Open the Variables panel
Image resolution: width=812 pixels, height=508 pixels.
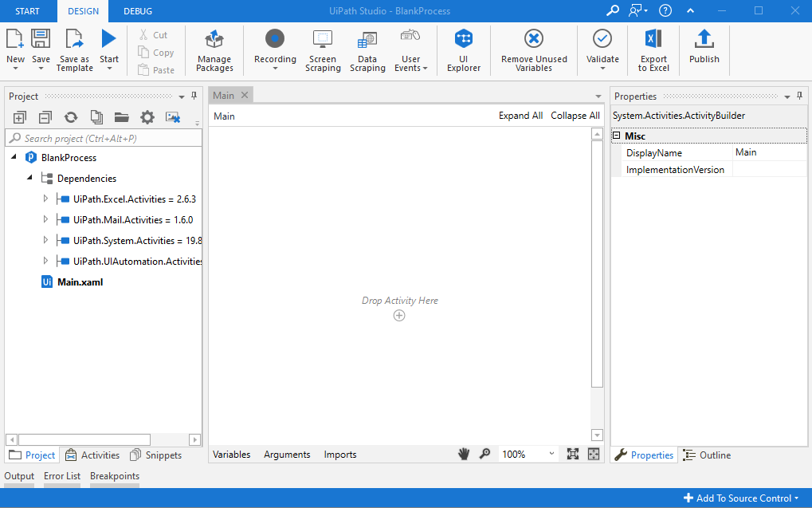point(231,455)
